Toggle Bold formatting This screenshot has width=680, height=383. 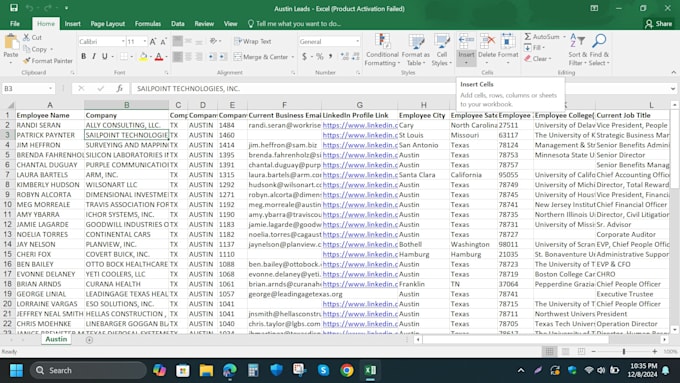coord(83,56)
